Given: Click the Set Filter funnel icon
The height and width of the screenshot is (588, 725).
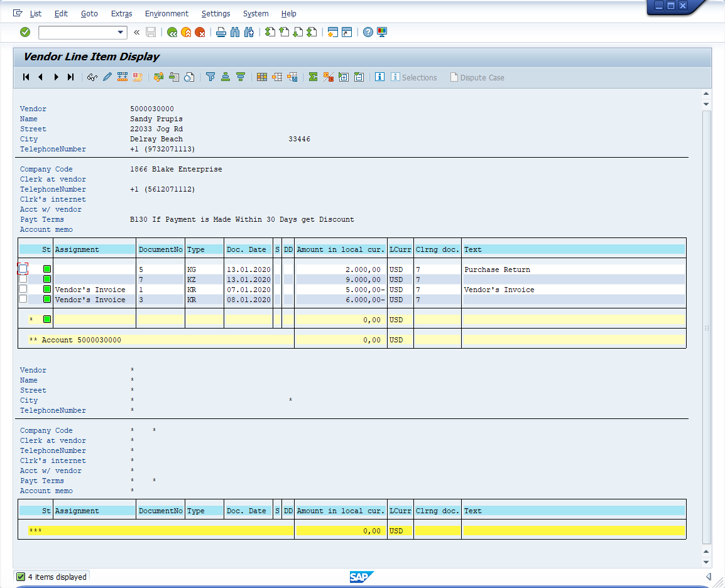Looking at the screenshot, I should point(210,77).
